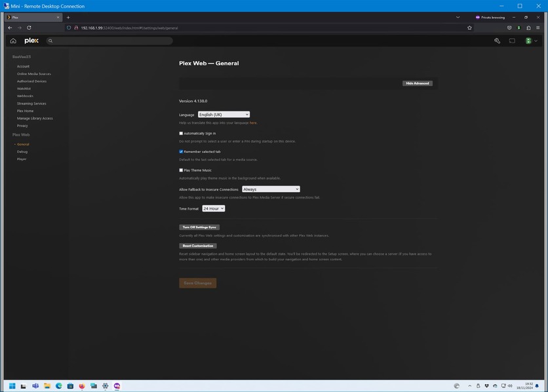The width and height of the screenshot is (548, 392).
Task: Select the Plex browser tab
Action: coord(34,17)
